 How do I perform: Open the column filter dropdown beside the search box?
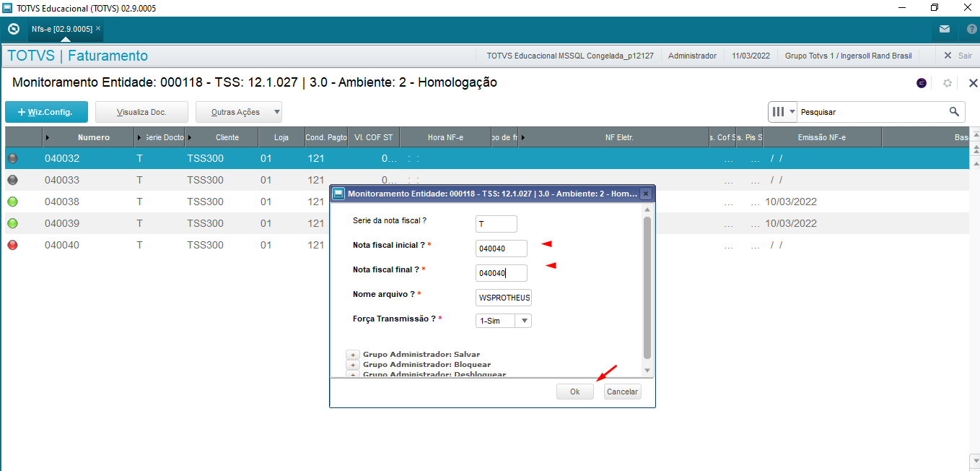[783, 112]
